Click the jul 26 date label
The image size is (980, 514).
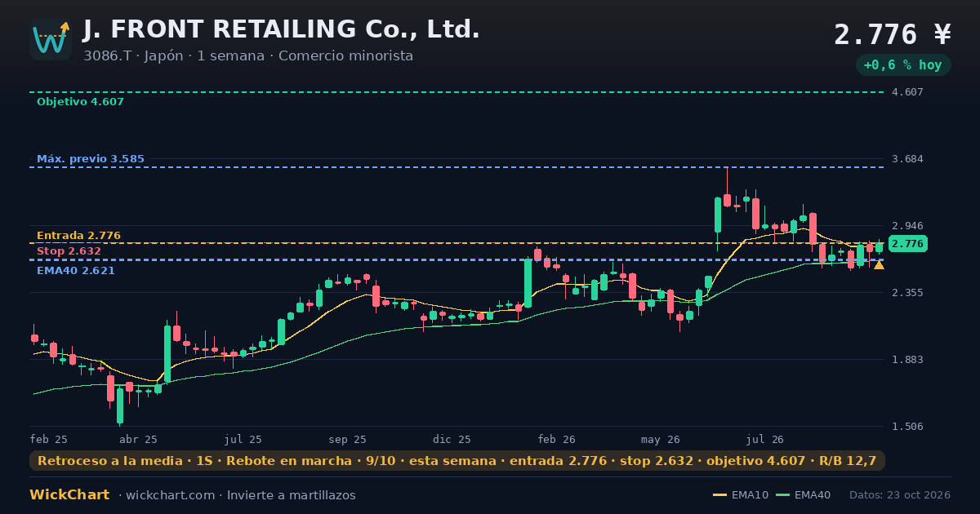pyautogui.click(x=765, y=440)
